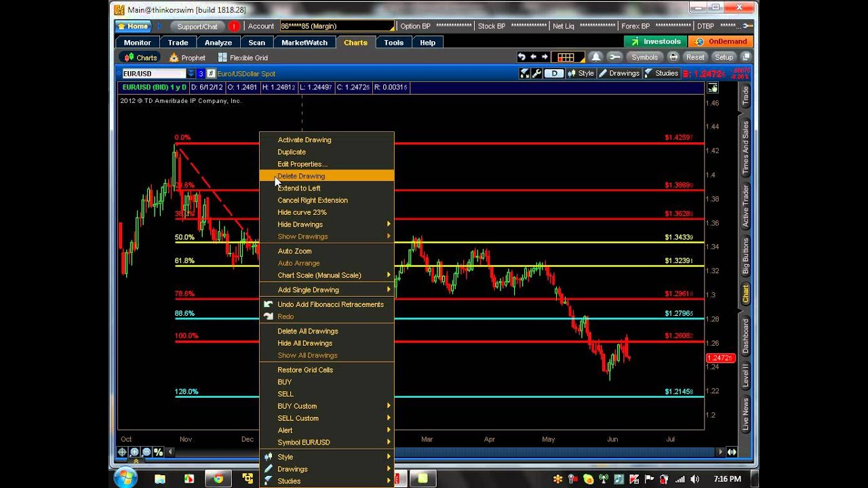Viewport: 868px width, 488px height.
Task: Choose Duplicate in context menu
Action: pyautogui.click(x=326, y=152)
